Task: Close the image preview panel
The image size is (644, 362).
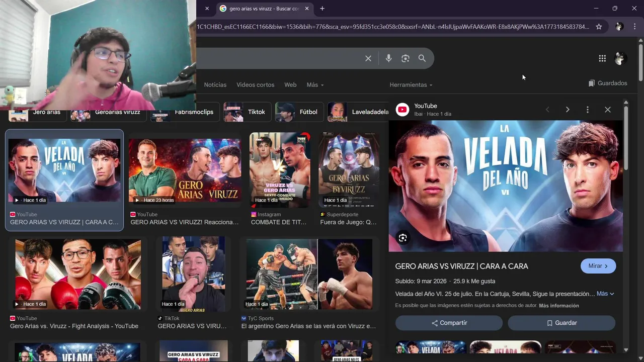Action: (608, 110)
